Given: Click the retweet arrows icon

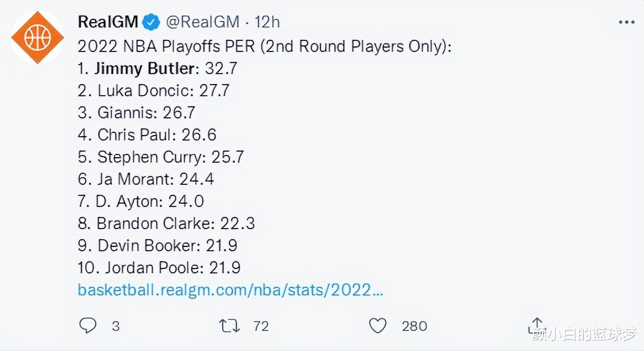Looking at the screenshot, I should (229, 326).
